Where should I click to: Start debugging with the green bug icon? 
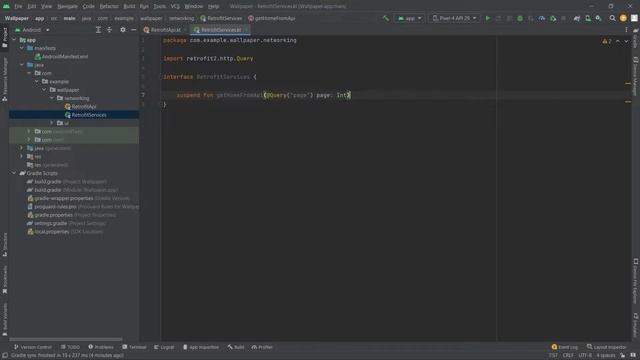coord(520,18)
